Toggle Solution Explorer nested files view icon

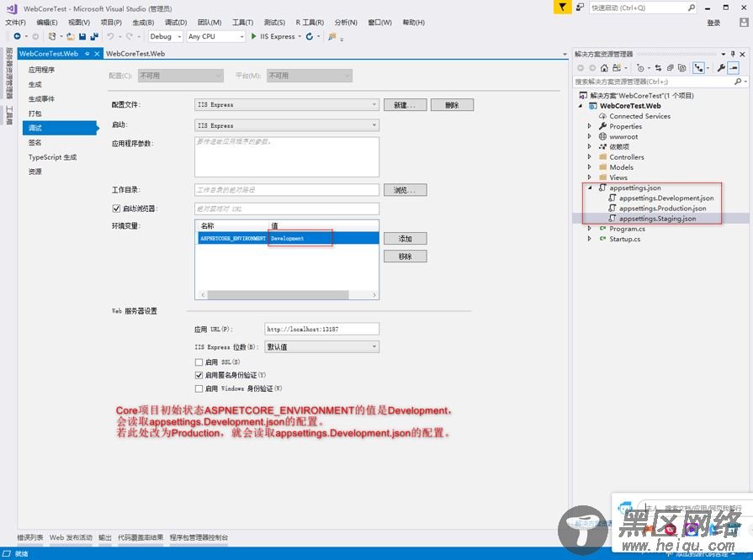[x=698, y=68]
